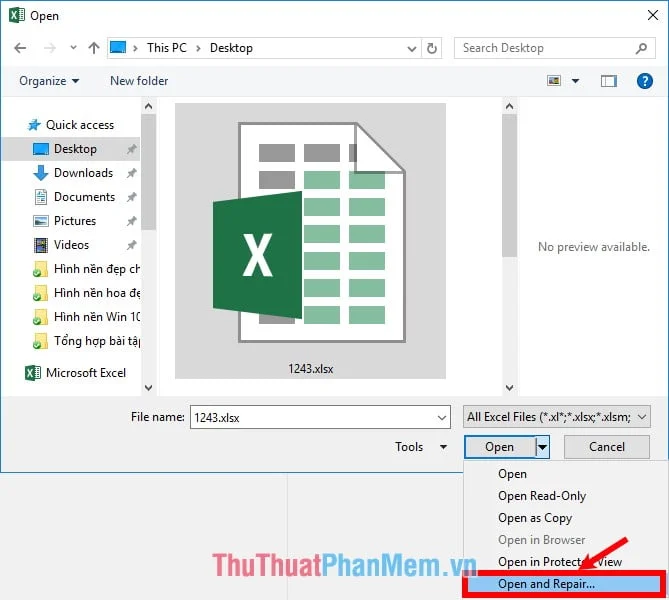Image resolution: width=669 pixels, height=600 pixels.
Task: Choose Open in Protected View
Action: point(560,562)
